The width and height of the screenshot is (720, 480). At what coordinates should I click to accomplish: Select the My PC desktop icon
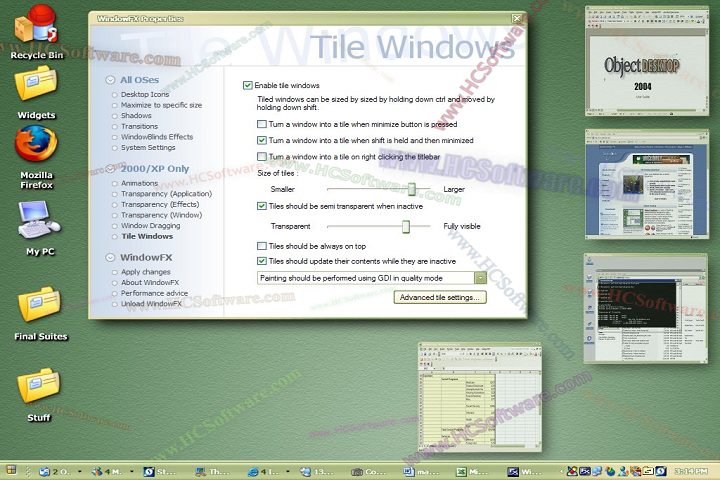pyautogui.click(x=39, y=228)
